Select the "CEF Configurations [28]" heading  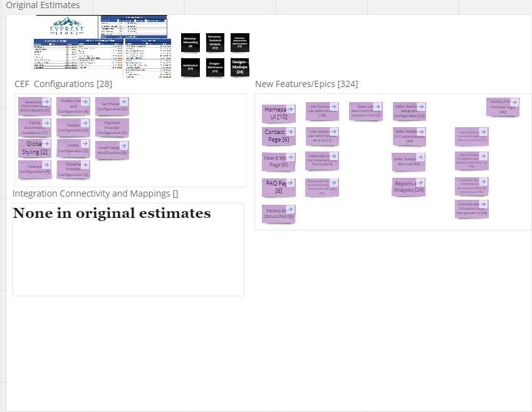[x=63, y=84]
